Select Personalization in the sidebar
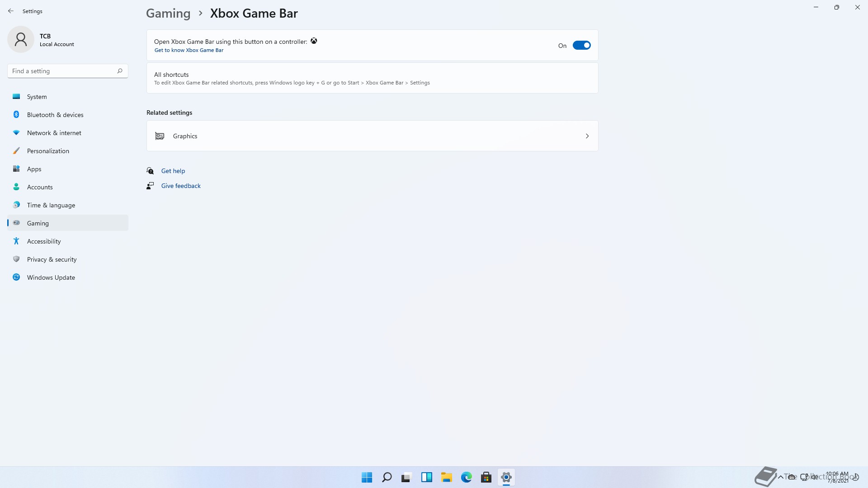Viewport: 868px width, 488px height. (68, 151)
